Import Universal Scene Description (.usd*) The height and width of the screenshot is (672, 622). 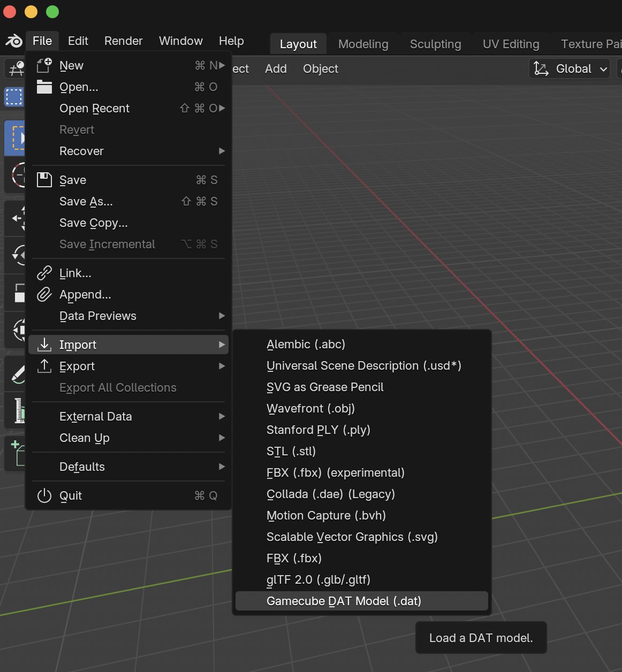tap(362, 365)
